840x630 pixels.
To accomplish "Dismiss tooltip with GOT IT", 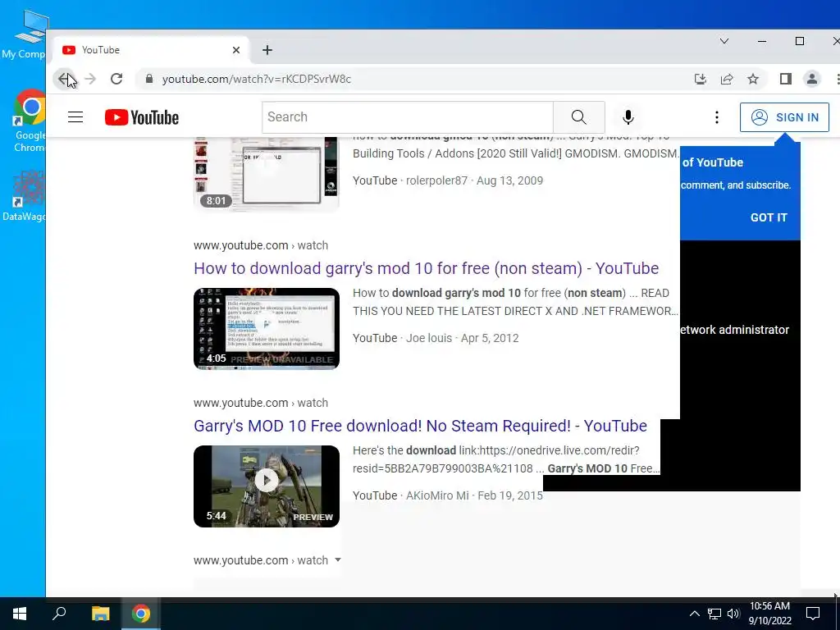I will point(768,217).
